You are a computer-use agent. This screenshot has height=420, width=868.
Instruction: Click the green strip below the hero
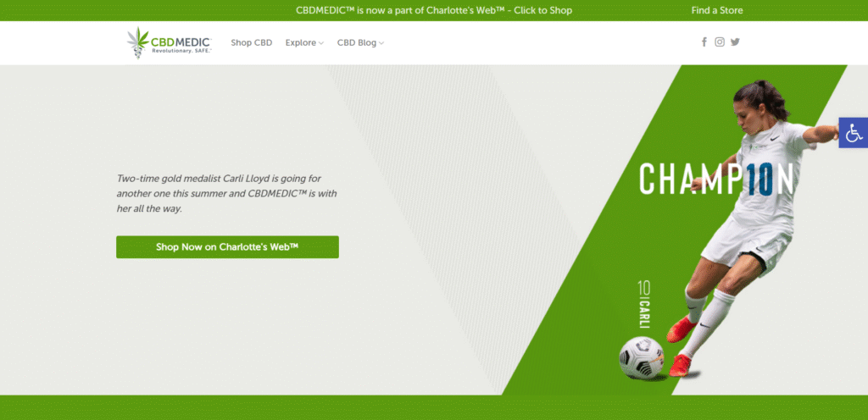tap(434, 407)
